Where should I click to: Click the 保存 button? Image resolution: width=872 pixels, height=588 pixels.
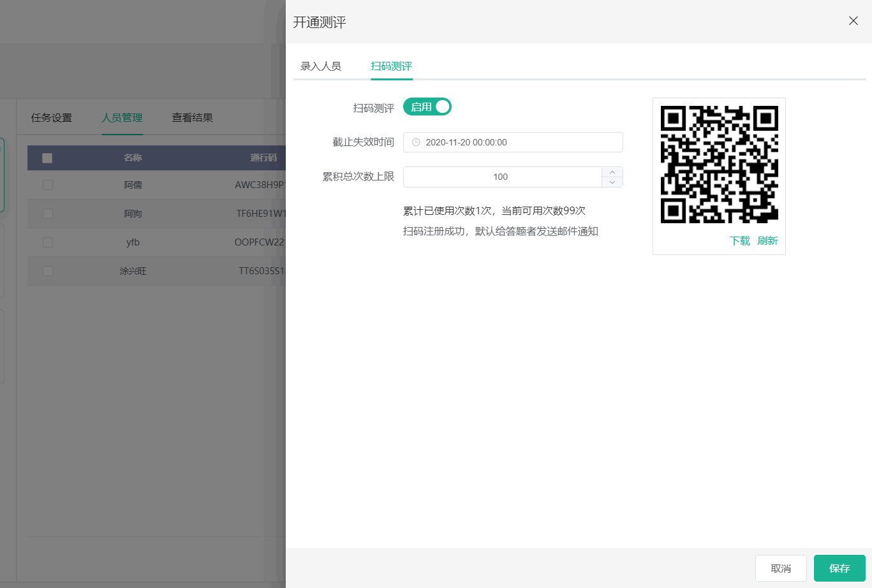(x=839, y=568)
